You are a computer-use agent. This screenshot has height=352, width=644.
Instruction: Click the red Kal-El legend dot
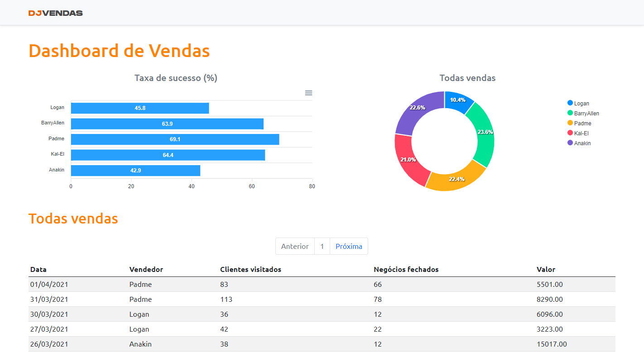tap(570, 133)
